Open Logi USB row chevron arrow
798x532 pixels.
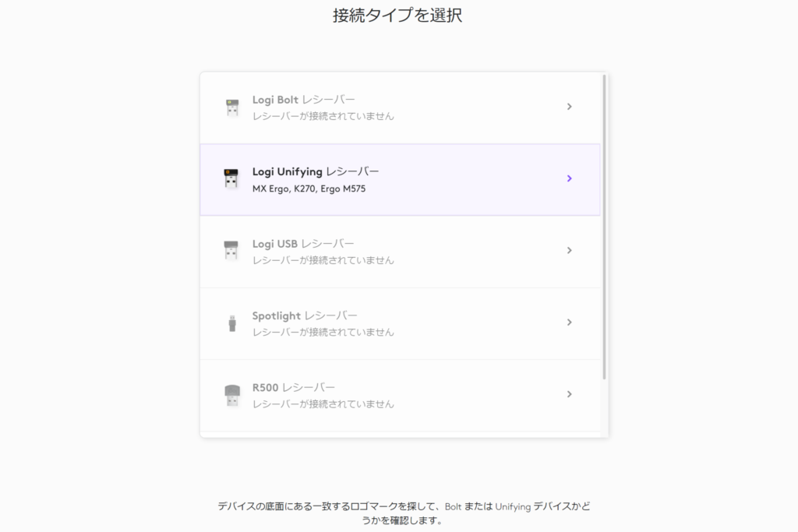(x=570, y=251)
